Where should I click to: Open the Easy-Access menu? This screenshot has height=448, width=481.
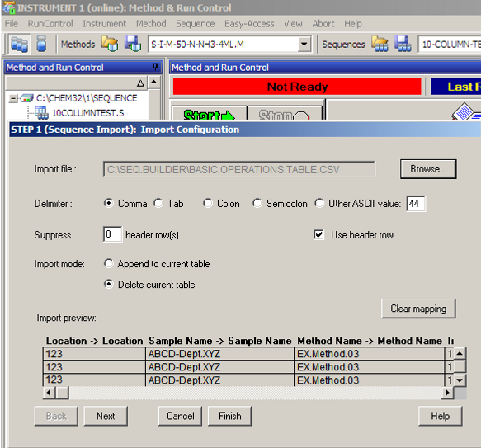249,24
